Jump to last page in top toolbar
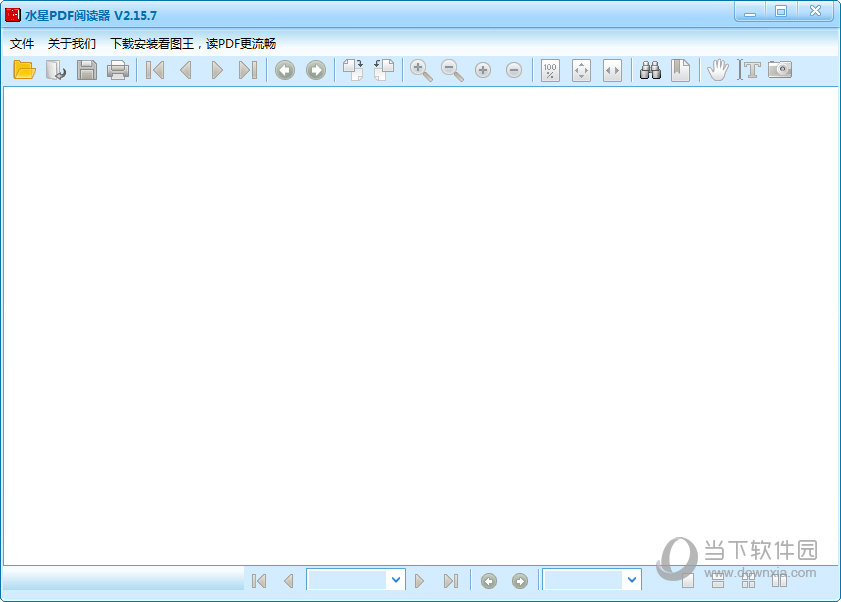841x602 pixels. pyautogui.click(x=248, y=70)
